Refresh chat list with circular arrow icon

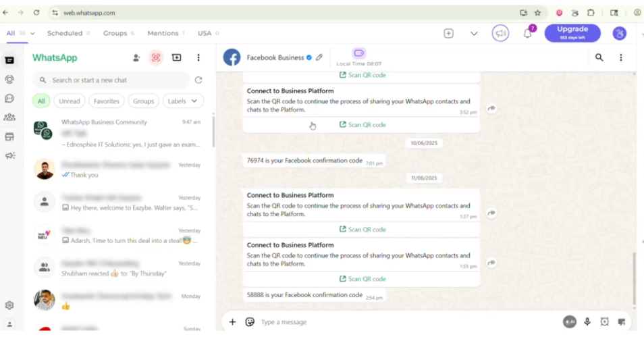click(x=198, y=80)
